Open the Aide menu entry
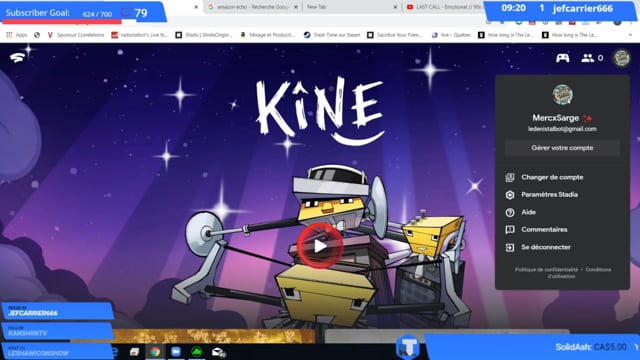Image resolution: width=640 pixels, height=360 pixels. 528,212
